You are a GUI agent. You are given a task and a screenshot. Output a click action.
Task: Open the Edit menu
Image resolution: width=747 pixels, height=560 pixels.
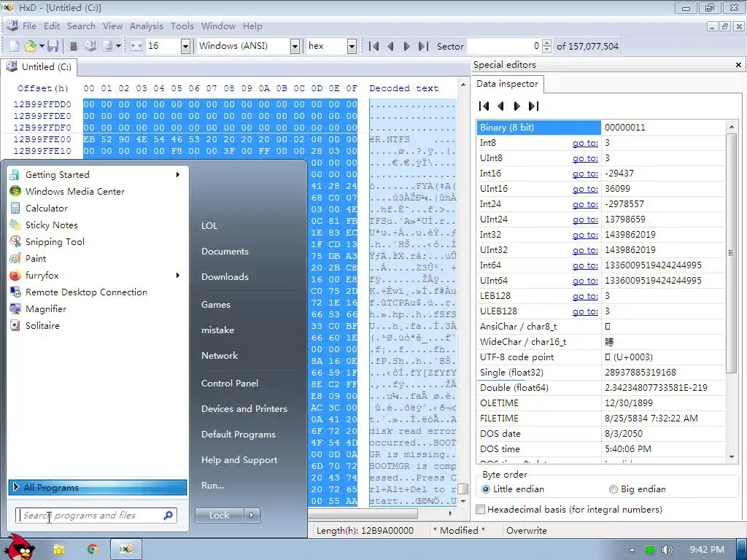pos(52,26)
